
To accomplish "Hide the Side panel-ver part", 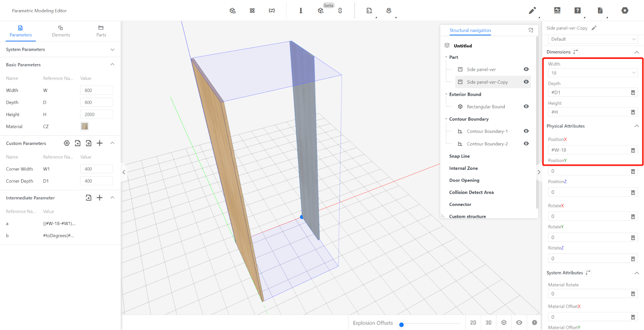I will tap(526, 70).
